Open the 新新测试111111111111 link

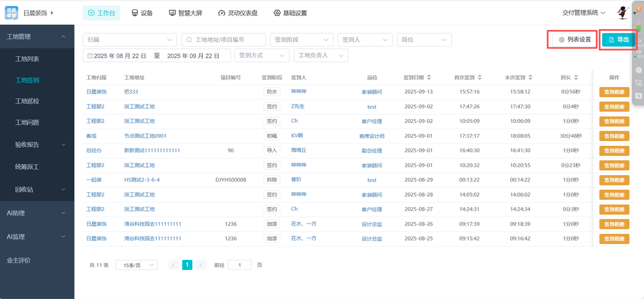152,151
